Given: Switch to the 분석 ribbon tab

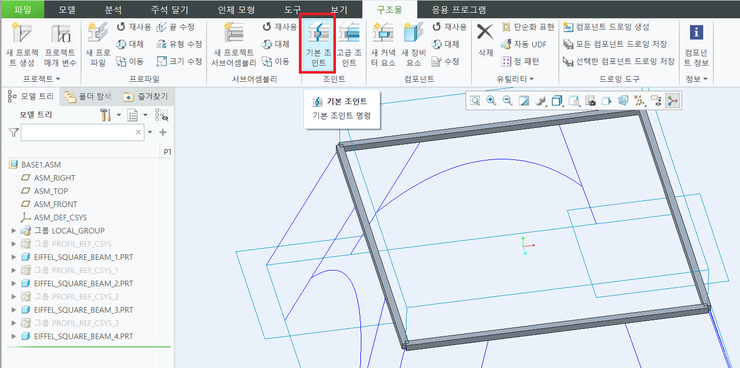Looking at the screenshot, I should [113, 9].
